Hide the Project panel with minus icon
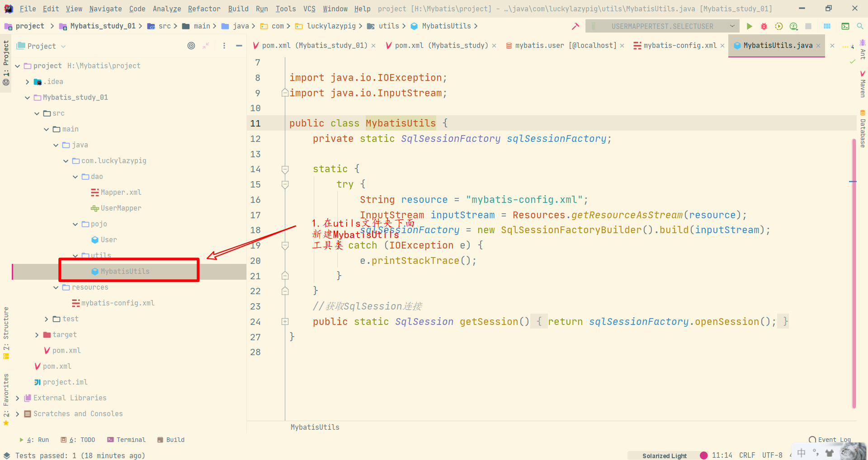 239,46
